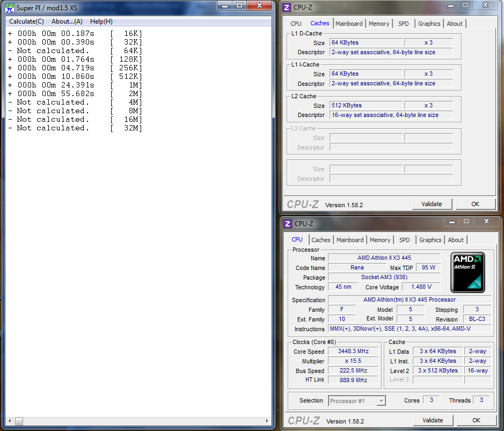Open Memory tab in bottom CPU-Z window
The image size is (504, 431).
click(x=380, y=240)
